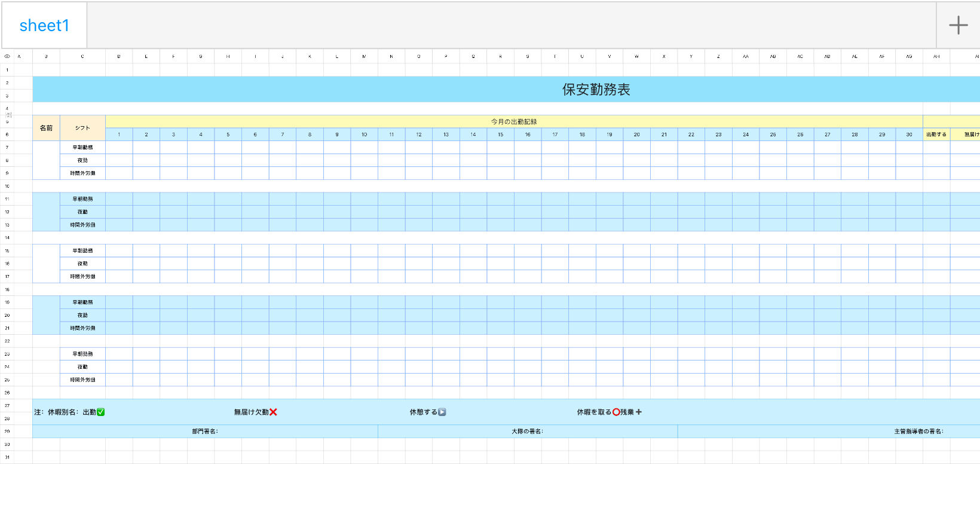The image size is (980, 529).
Task: Select column AH by its header
Action: click(936, 56)
